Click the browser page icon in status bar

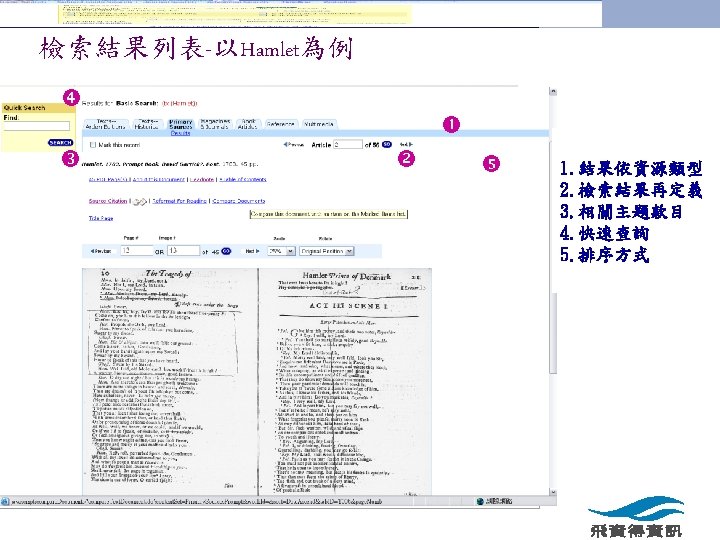coord(5,501)
